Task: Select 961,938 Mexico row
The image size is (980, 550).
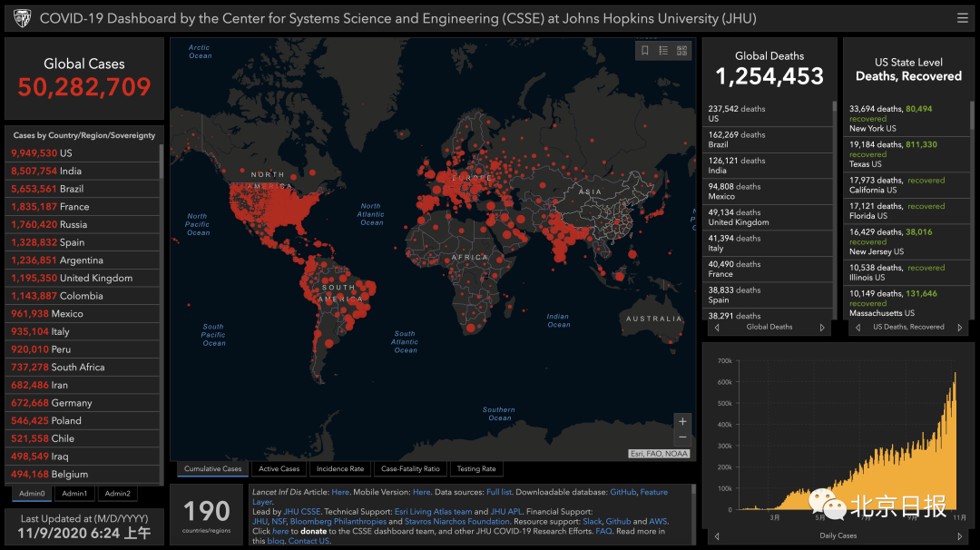Action: pos(83,314)
